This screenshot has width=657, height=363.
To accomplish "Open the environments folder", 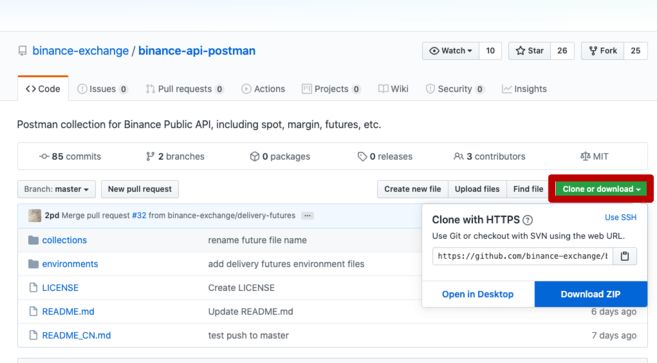I will click(x=70, y=264).
